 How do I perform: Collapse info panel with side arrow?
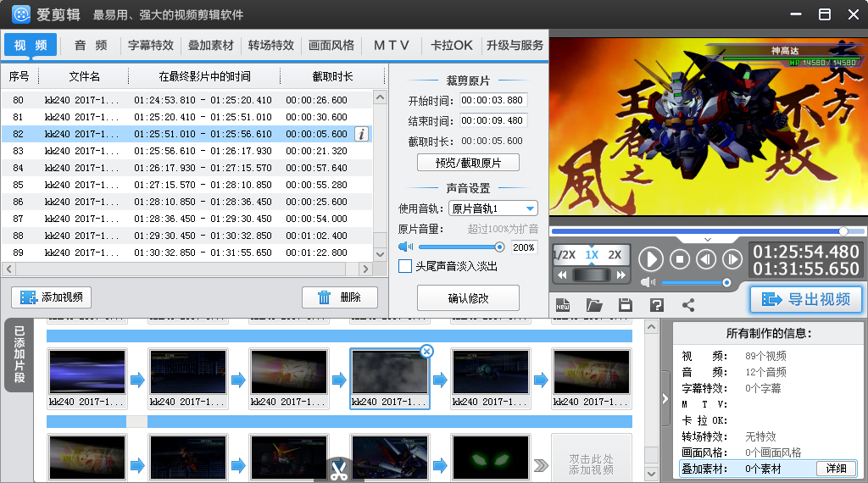(x=665, y=399)
